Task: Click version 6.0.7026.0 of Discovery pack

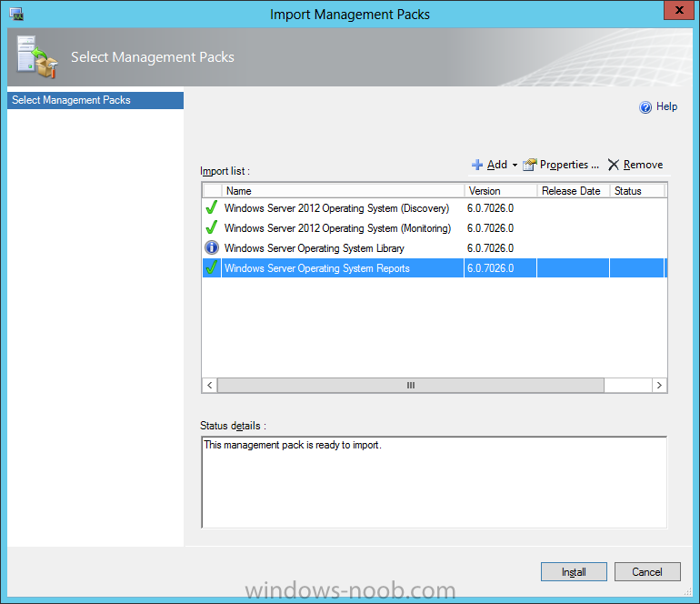Action: coord(490,208)
